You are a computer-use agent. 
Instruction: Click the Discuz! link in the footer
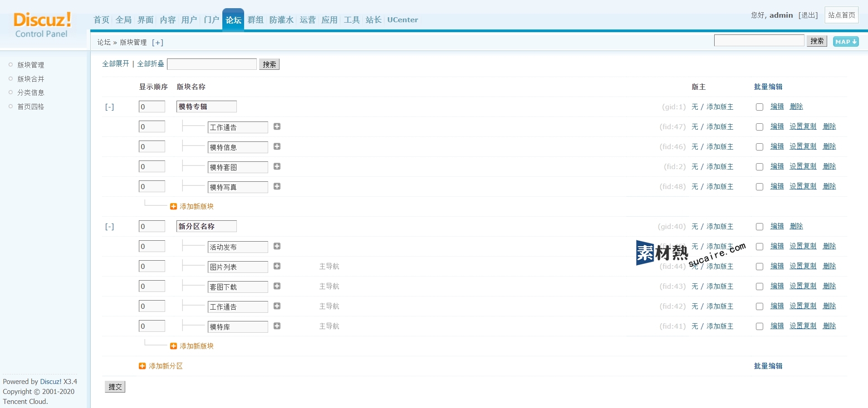pos(50,382)
